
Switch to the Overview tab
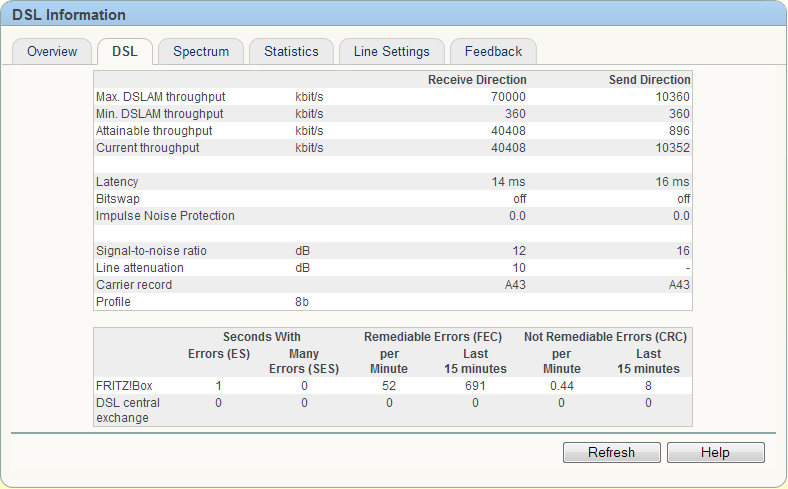pyautogui.click(x=52, y=52)
